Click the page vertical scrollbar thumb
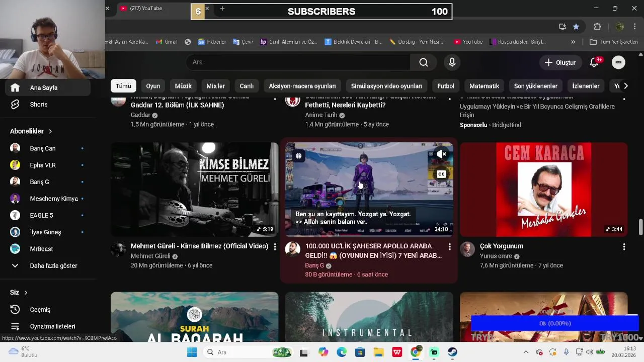The width and height of the screenshot is (644, 362). point(640,227)
